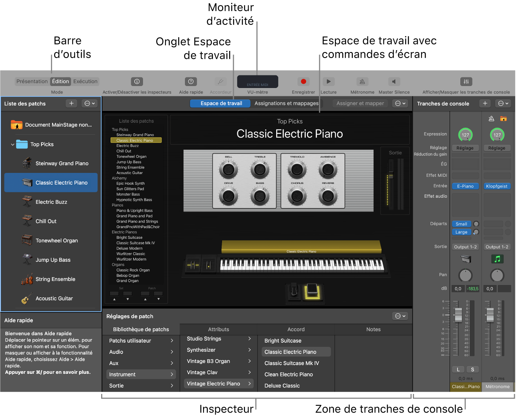Show the console strips via the mixer icon
This screenshot has width=516, height=420.
pos(466,81)
